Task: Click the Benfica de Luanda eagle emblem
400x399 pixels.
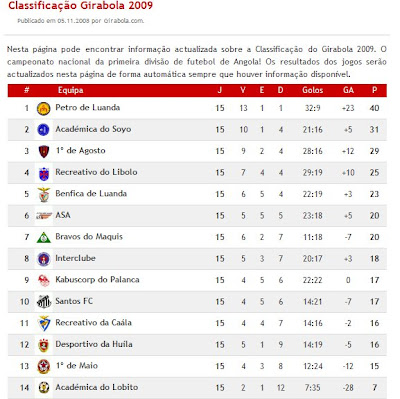Action: coord(44,194)
